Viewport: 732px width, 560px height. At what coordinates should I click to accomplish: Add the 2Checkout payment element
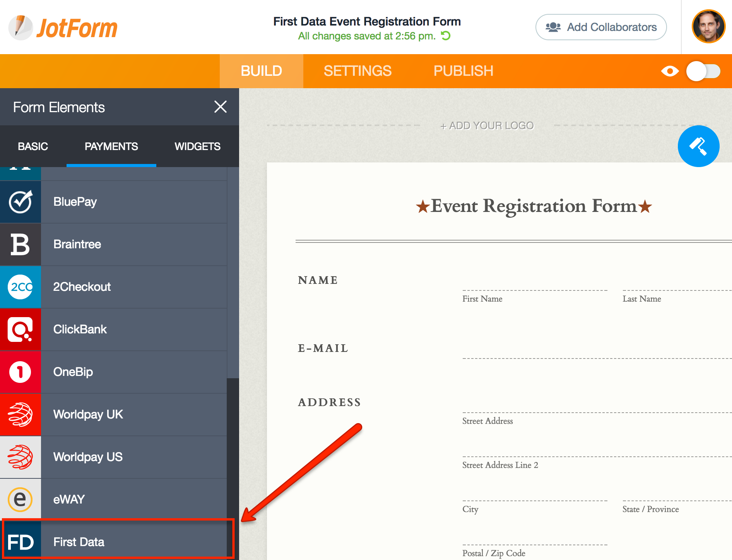tap(113, 287)
